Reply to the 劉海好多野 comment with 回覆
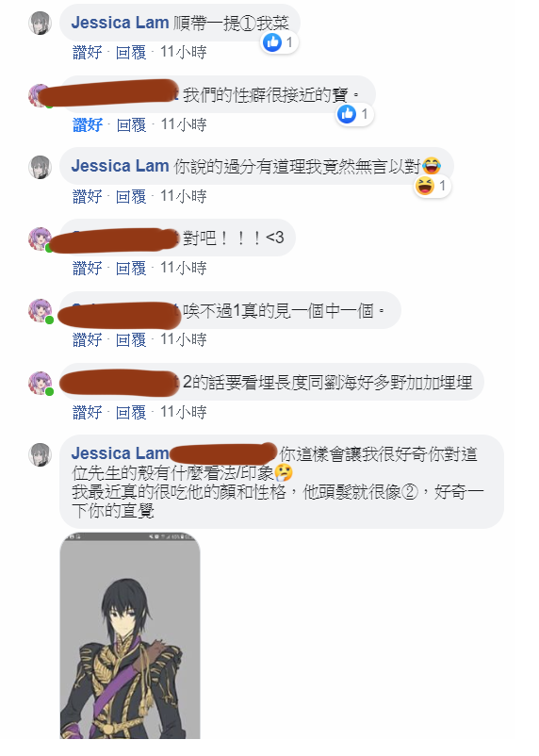 (131, 412)
